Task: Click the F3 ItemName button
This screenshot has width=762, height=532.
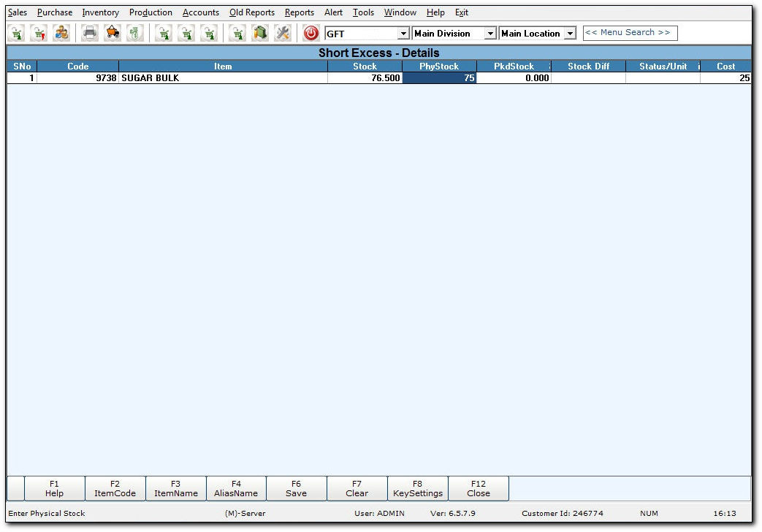Action: [x=176, y=488]
